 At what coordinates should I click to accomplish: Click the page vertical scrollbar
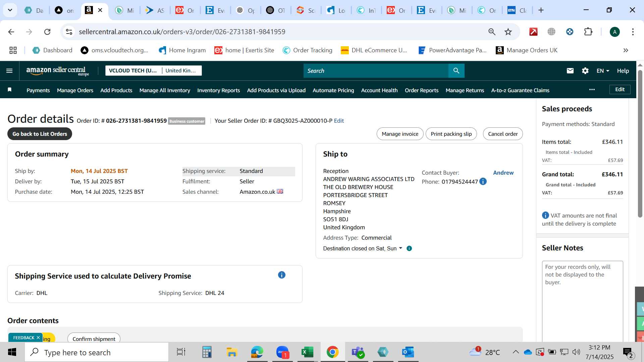(x=640, y=144)
